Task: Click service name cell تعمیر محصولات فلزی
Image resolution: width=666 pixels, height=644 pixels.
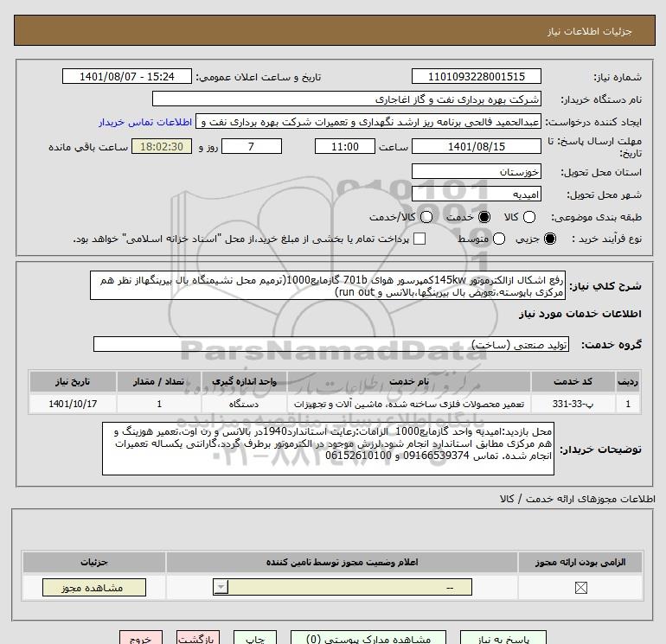Action: point(408,404)
